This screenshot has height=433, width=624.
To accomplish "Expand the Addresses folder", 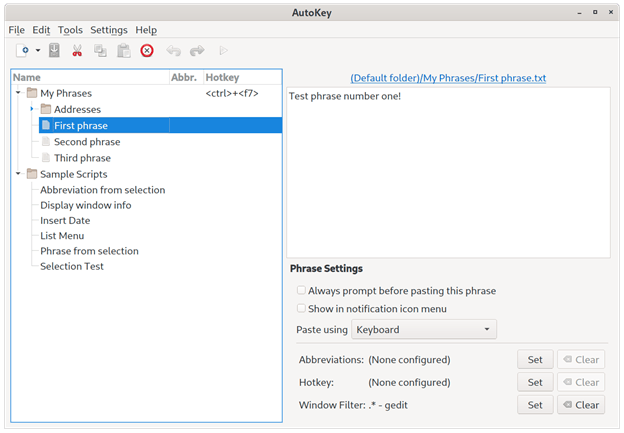I will click(x=32, y=109).
